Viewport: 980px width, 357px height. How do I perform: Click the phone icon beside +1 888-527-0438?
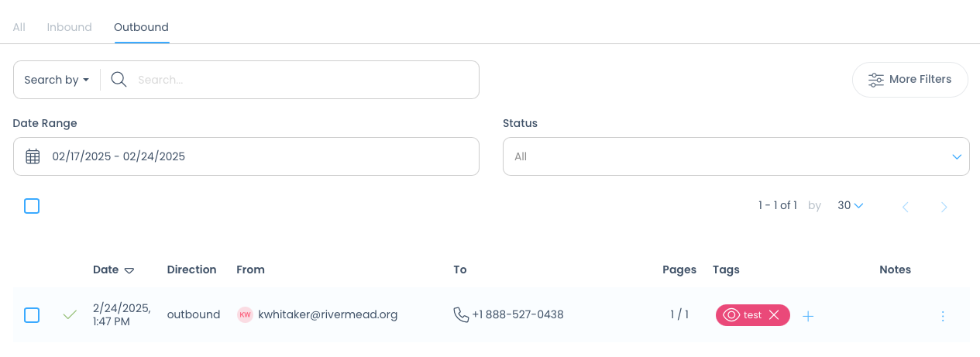tap(461, 314)
